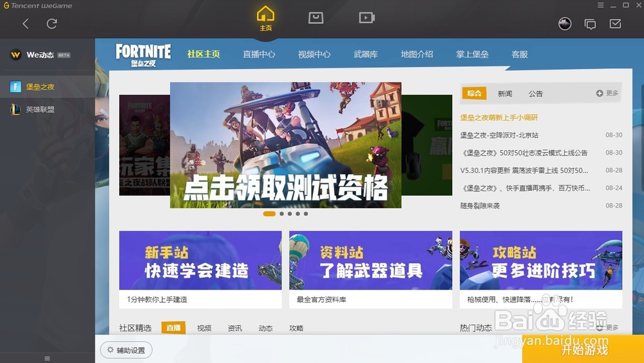The width and height of the screenshot is (644, 363).
Task: Open the video camera icon in top bar
Action: point(366,17)
